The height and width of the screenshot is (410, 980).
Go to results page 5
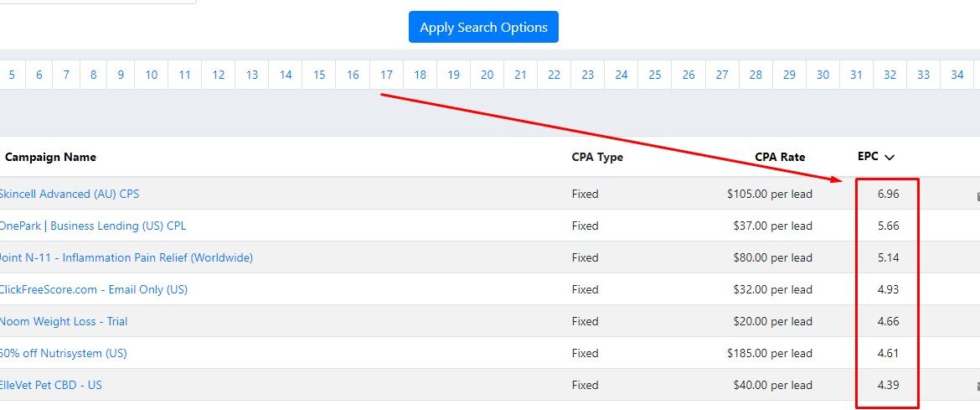tap(12, 75)
